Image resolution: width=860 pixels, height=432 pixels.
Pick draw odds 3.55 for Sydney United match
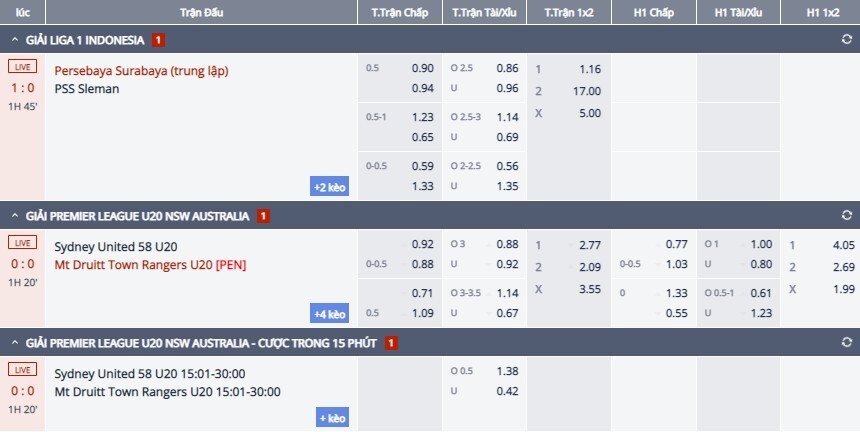pos(590,287)
